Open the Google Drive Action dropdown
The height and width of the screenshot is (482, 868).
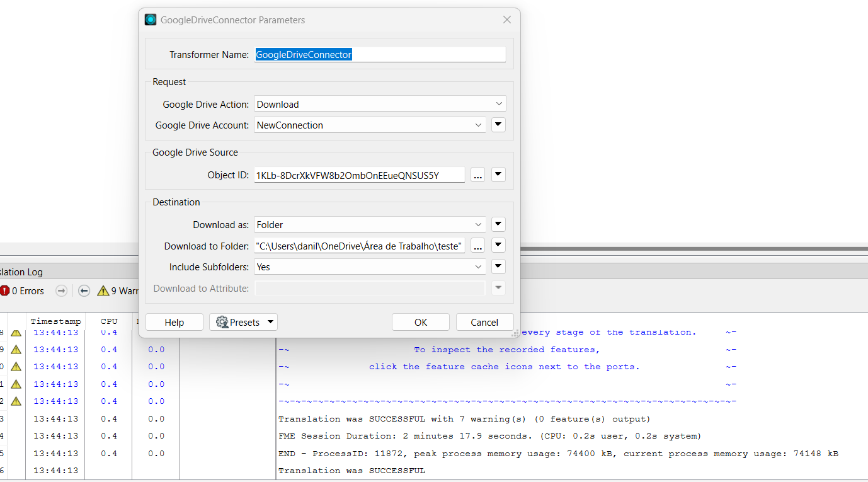coord(380,104)
